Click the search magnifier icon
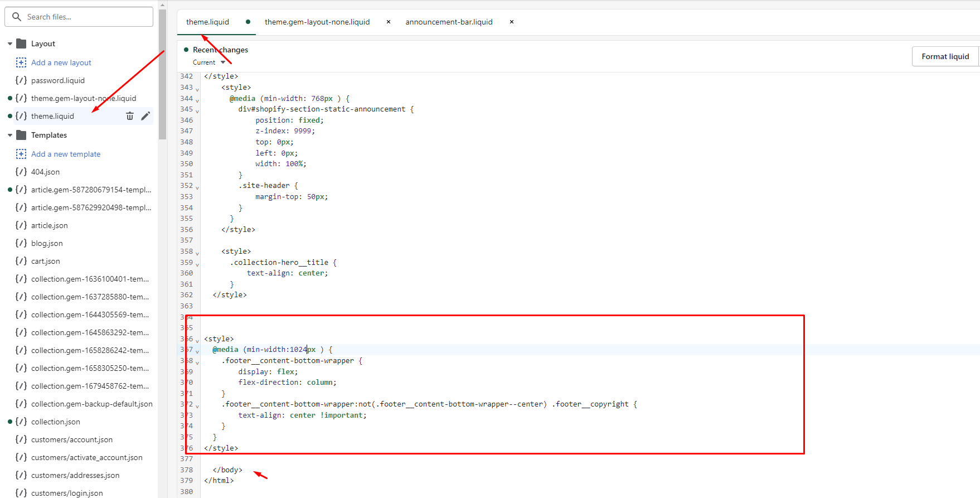The width and height of the screenshot is (980, 498). 17,17
